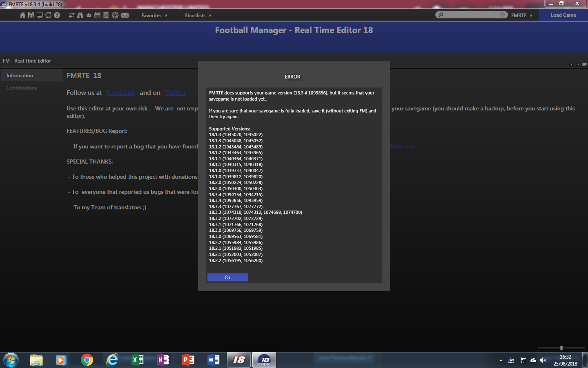This screenshot has height=368, width=588.
Task: Open the Facebook link
Action: (121, 93)
